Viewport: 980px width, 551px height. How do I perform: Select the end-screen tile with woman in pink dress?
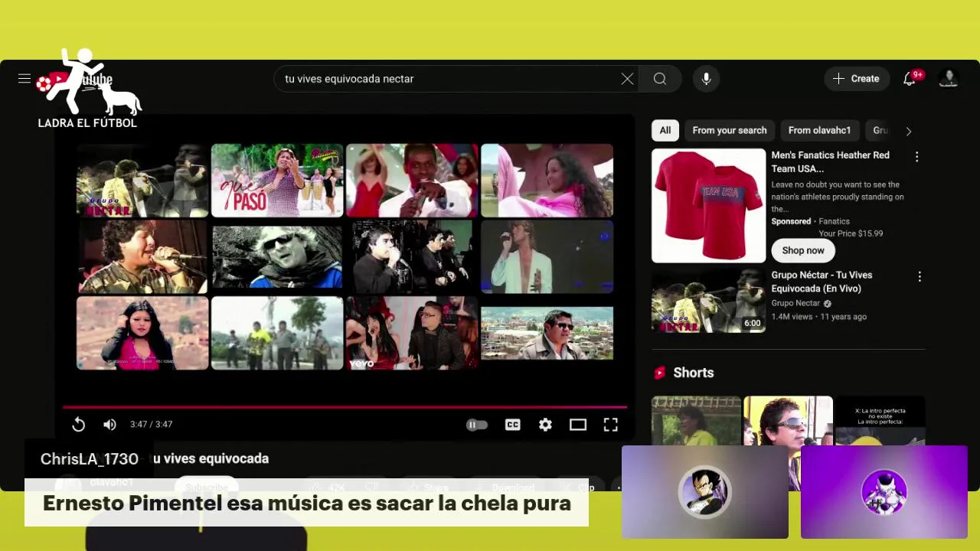point(547,181)
